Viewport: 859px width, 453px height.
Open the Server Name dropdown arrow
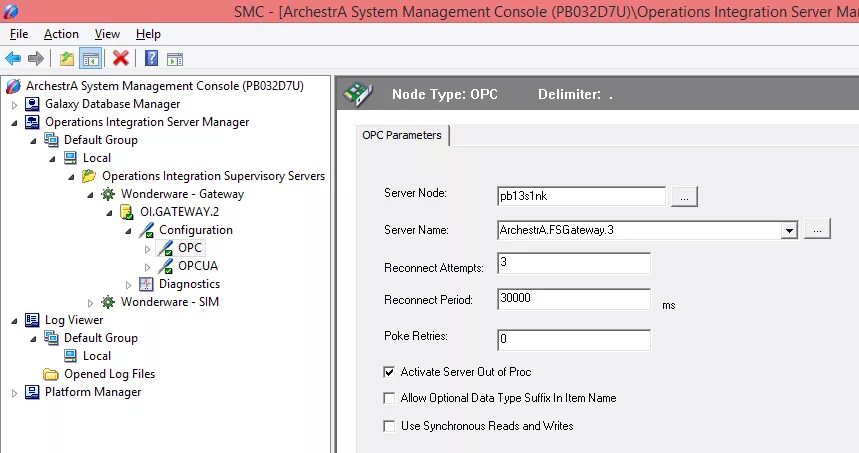click(x=789, y=231)
